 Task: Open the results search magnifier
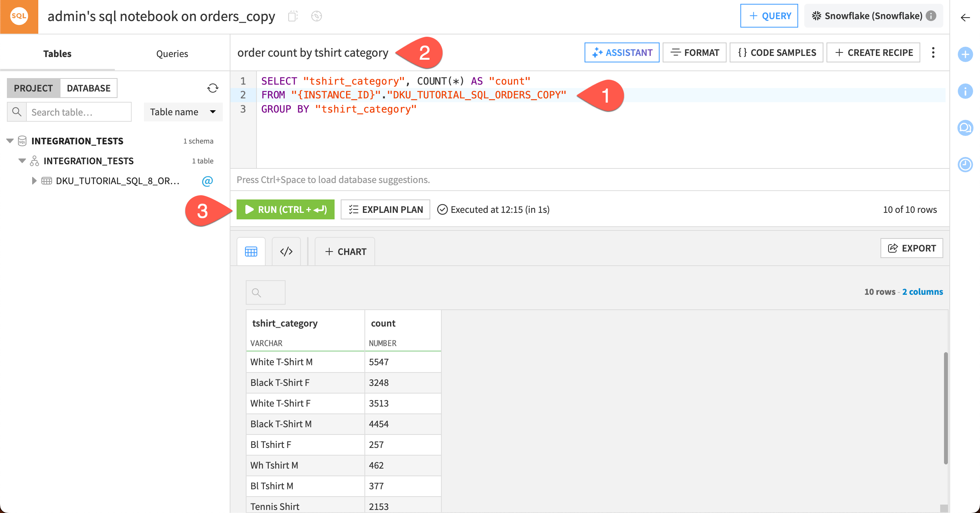click(265, 292)
